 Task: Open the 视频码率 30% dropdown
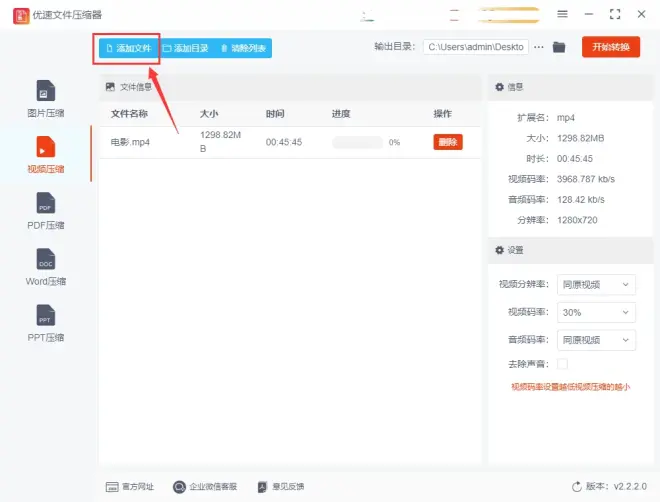tap(596, 312)
